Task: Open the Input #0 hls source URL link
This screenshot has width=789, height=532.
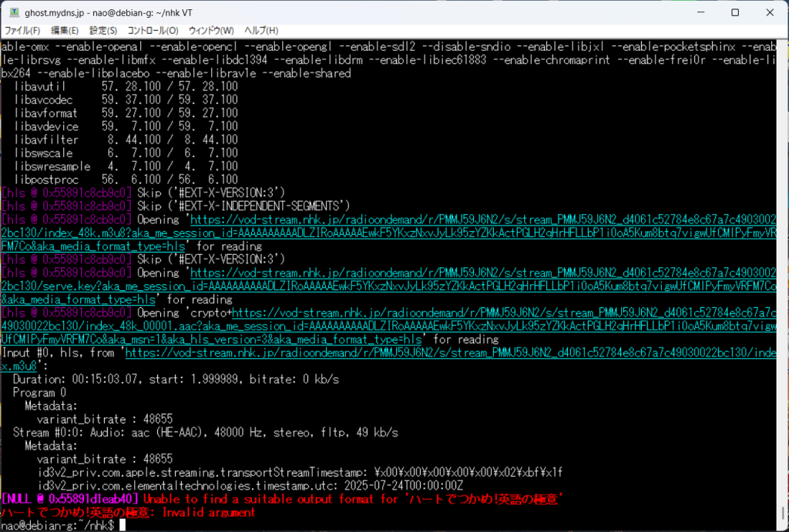Action: click(388, 359)
